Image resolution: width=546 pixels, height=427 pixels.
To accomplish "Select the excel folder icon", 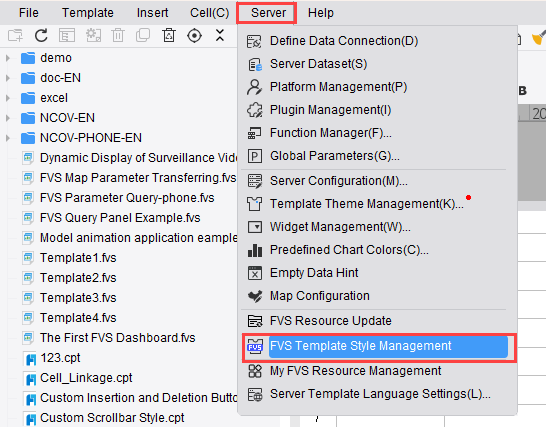I will click(28, 98).
